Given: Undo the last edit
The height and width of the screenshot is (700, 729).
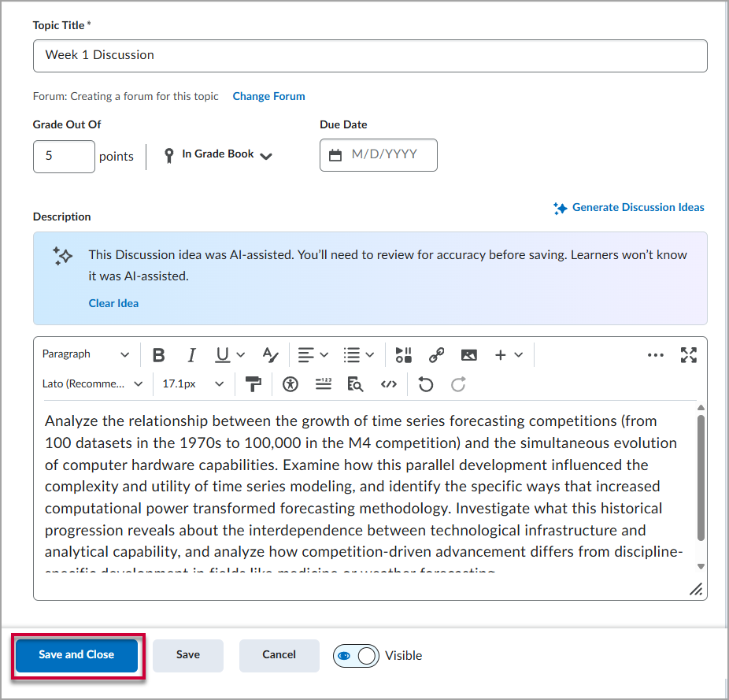Looking at the screenshot, I should [425, 384].
